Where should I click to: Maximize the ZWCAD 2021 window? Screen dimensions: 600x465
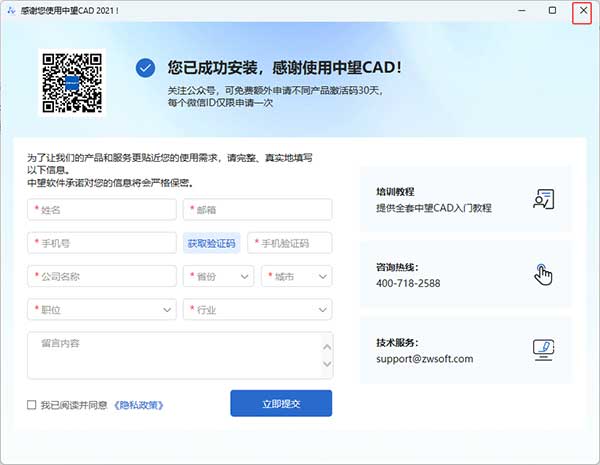coord(552,10)
